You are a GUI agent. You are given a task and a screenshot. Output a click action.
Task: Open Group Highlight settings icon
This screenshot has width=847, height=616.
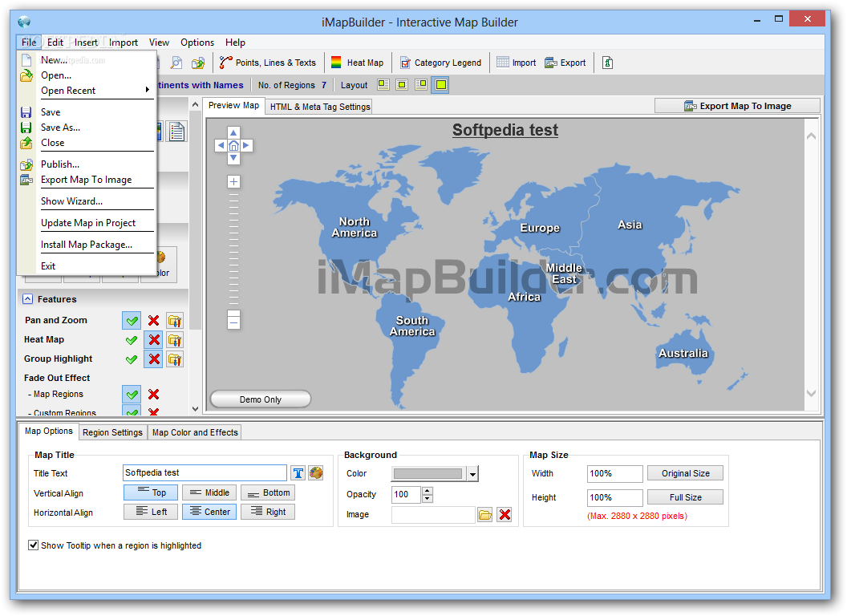175,359
